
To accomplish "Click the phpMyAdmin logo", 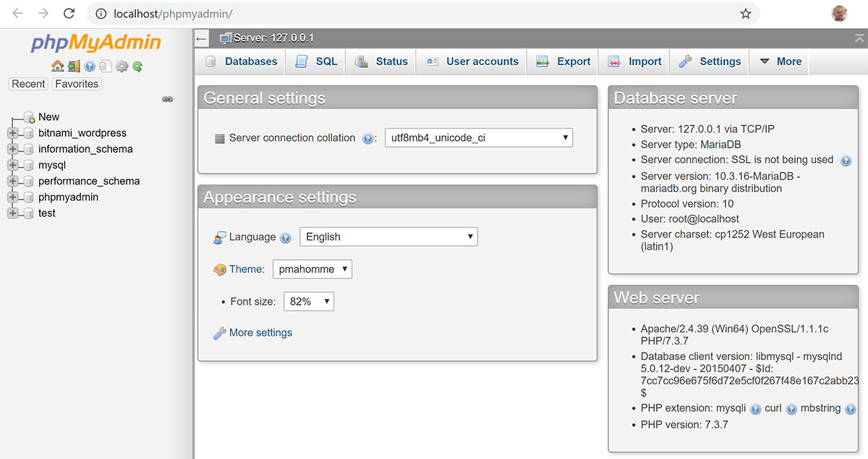I will pyautogui.click(x=96, y=44).
